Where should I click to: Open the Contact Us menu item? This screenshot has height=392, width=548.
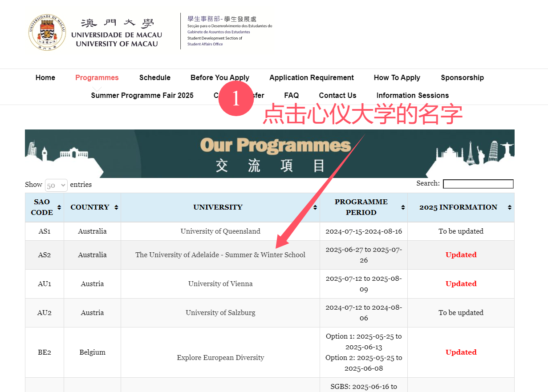click(x=337, y=95)
